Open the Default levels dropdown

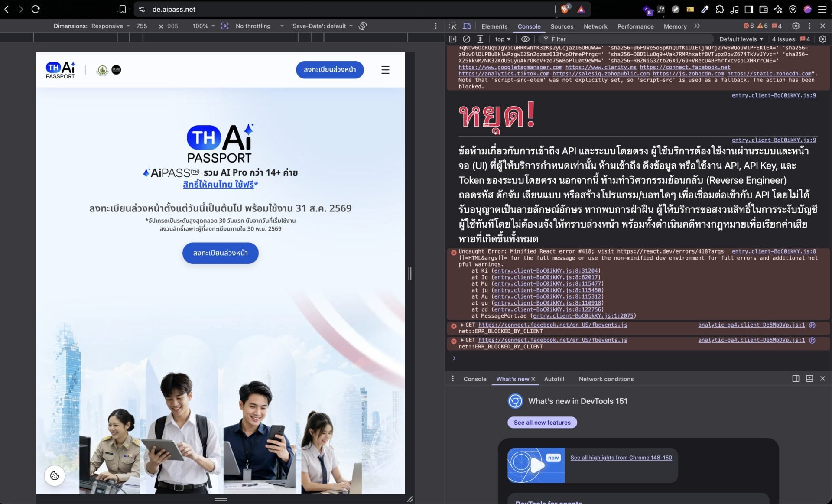741,39
